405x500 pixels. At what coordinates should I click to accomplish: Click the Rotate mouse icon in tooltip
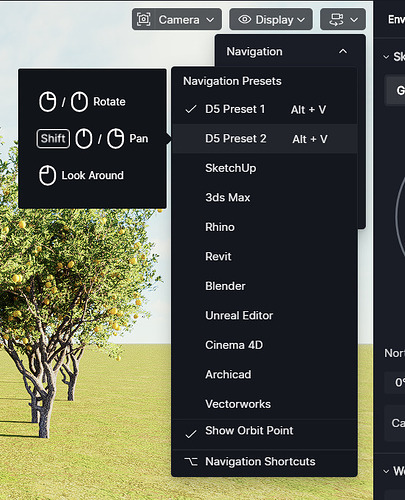pyautogui.click(x=47, y=102)
